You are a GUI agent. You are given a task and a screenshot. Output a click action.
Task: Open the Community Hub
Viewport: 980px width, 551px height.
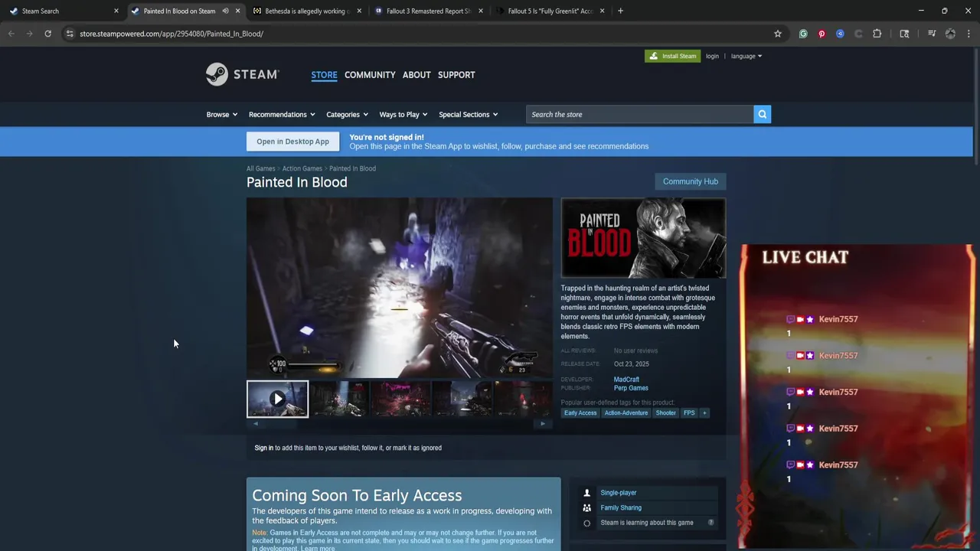click(x=690, y=181)
